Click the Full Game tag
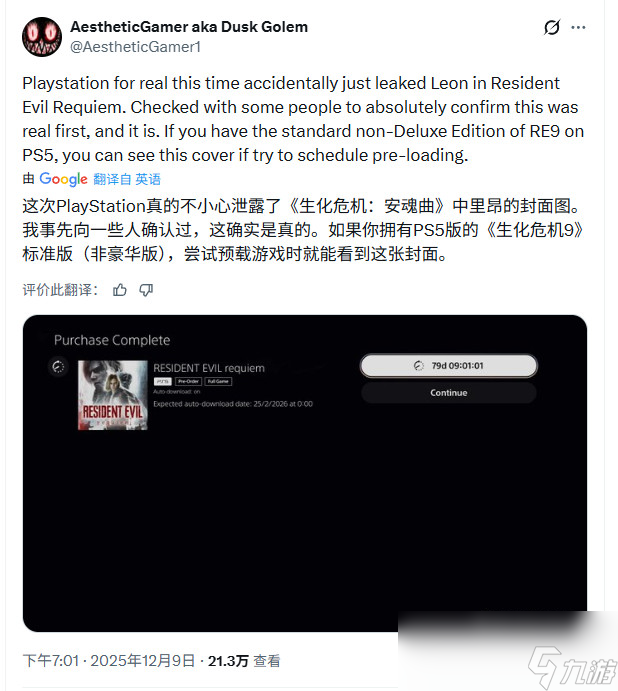Viewport: 618px width, 691px height. point(218,382)
